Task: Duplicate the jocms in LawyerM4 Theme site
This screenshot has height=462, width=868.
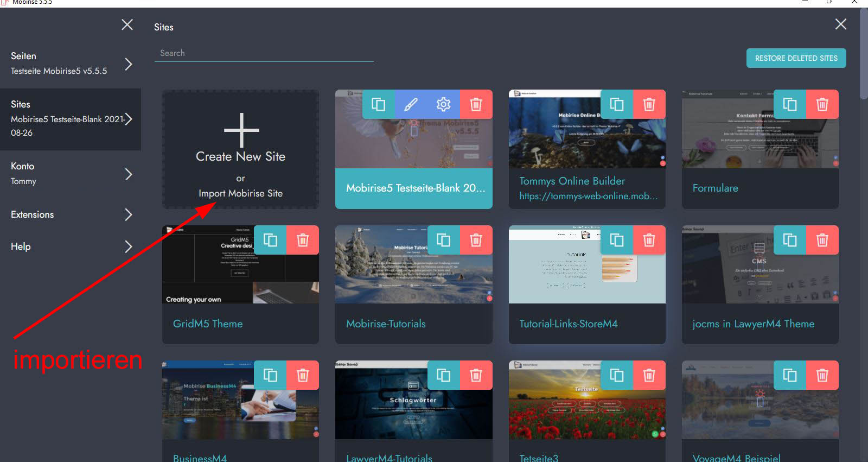Action: (x=790, y=240)
